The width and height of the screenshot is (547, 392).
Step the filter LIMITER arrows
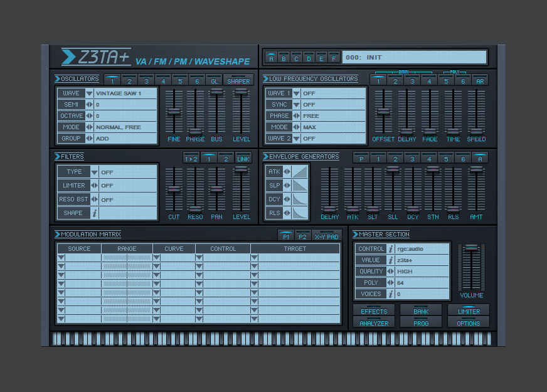click(94, 186)
